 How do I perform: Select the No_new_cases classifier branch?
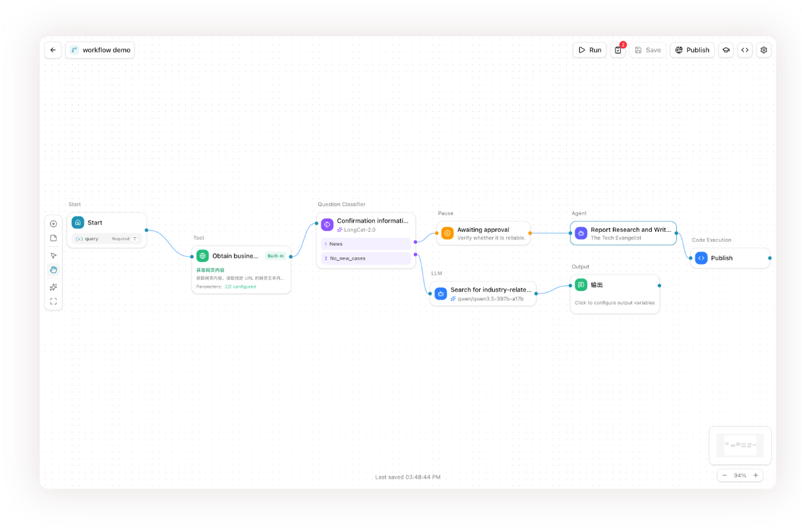click(366, 258)
